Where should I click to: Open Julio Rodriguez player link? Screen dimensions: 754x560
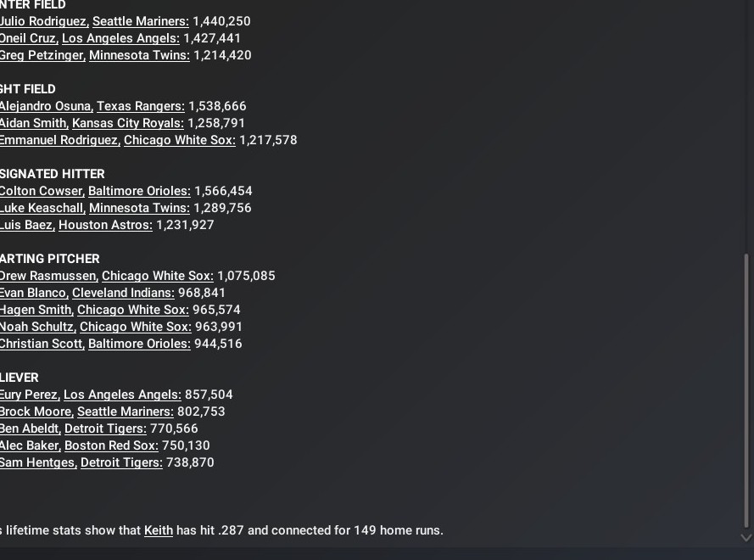(43, 21)
